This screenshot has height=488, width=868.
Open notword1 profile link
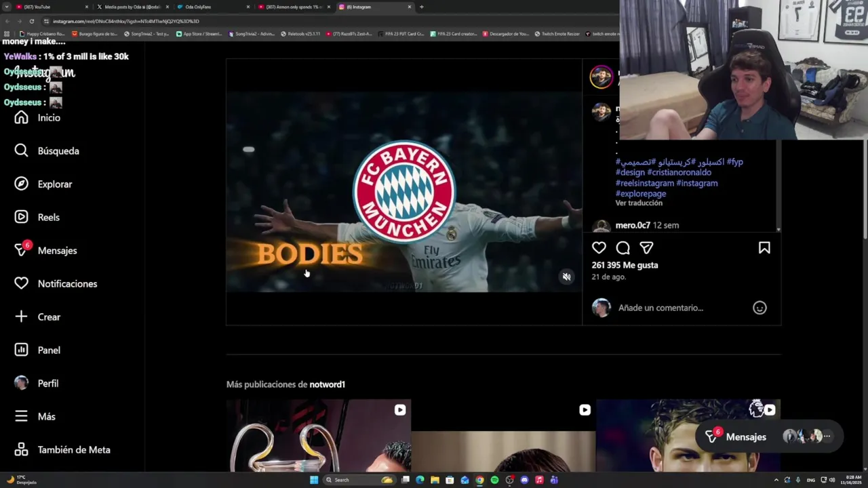[x=327, y=384]
